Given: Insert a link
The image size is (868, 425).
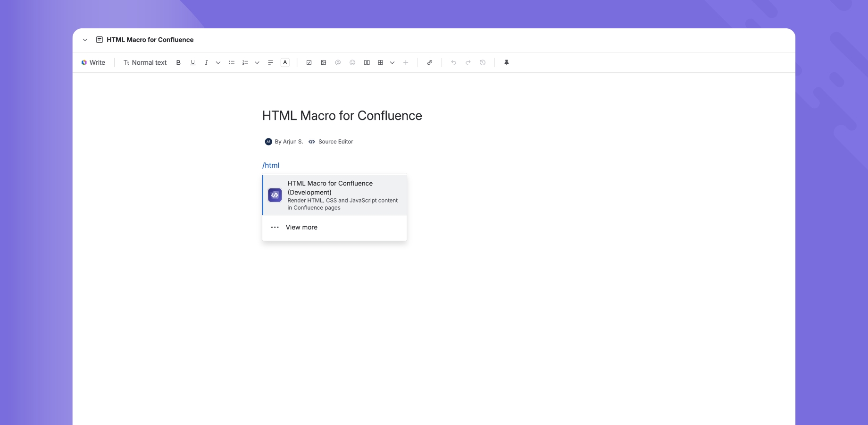Looking at the screenshot, I should tap(430, 62).
